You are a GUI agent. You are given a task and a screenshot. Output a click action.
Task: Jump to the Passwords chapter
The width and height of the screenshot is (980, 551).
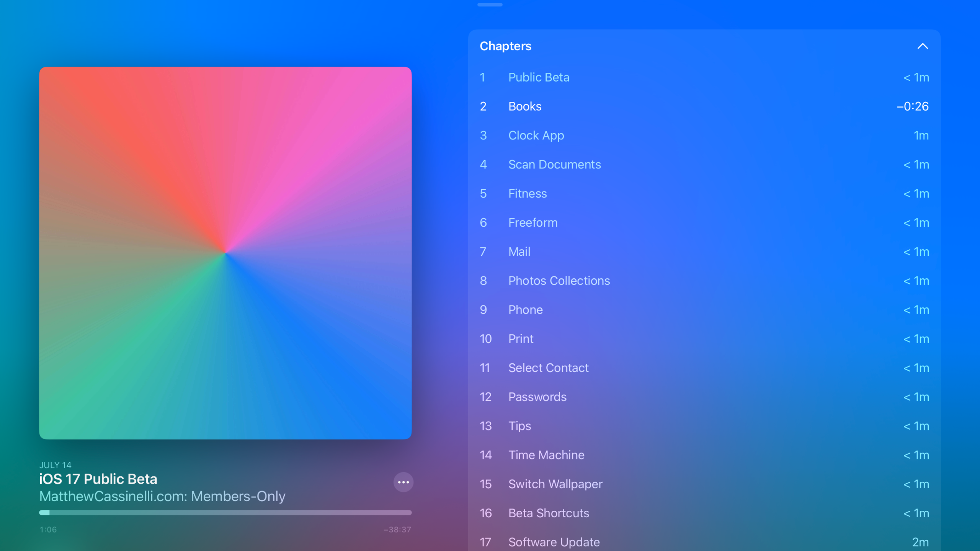click(x=704, y=397)
